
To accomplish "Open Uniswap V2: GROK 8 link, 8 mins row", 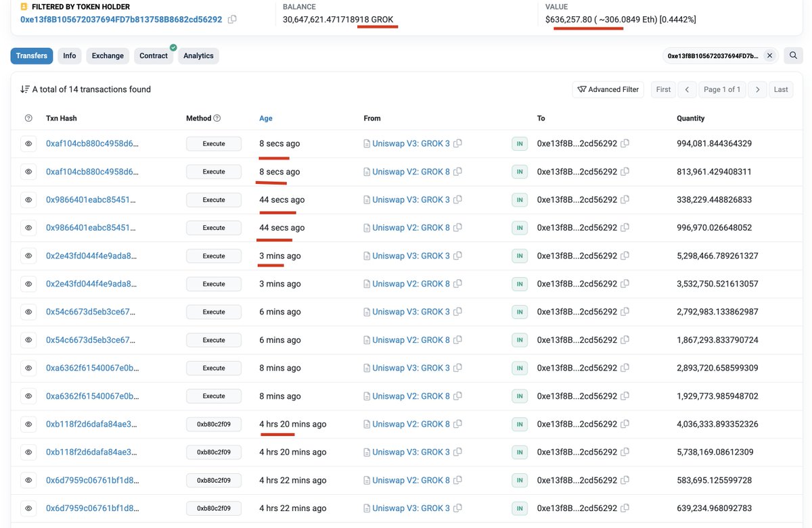I will tap(411, 396).
